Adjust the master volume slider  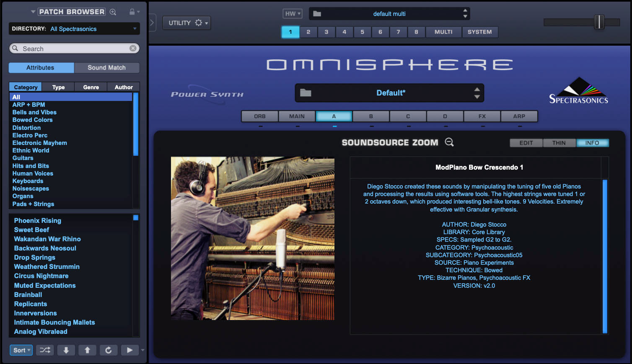599,22
